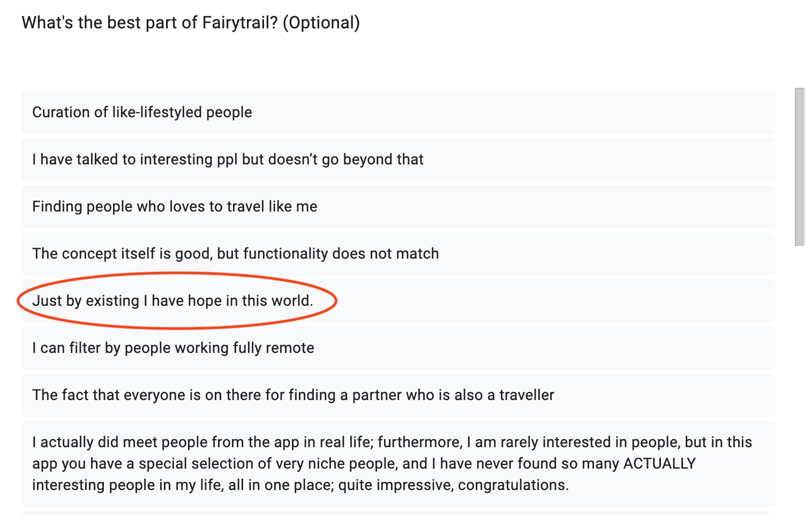This screenshot has height=527, width=812.
Task: Click 'quite impressive, congratulations' text
Action: coord(453,485)
